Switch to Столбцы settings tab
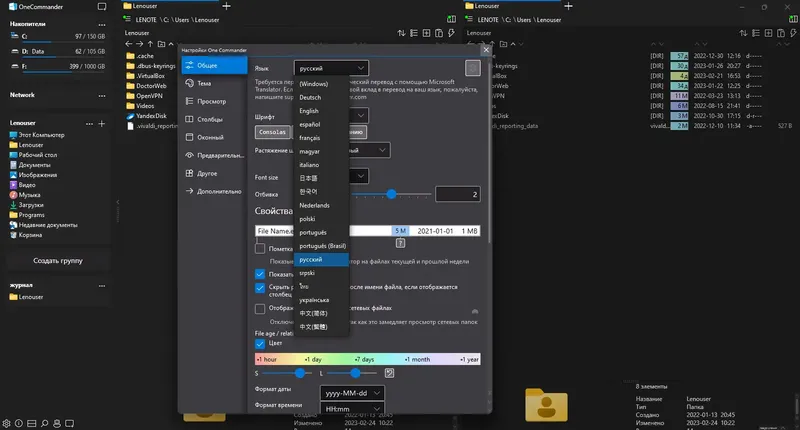 214,119
